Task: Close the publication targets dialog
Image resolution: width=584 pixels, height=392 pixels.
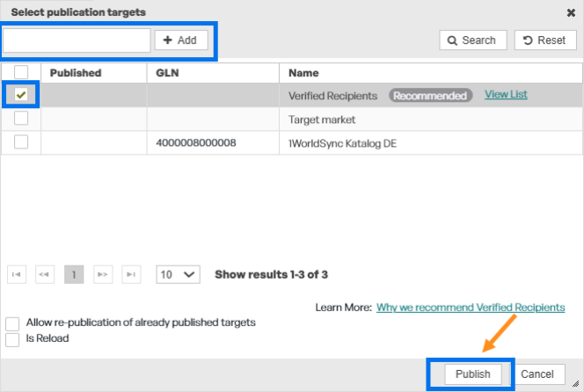Action: point(571,13)
